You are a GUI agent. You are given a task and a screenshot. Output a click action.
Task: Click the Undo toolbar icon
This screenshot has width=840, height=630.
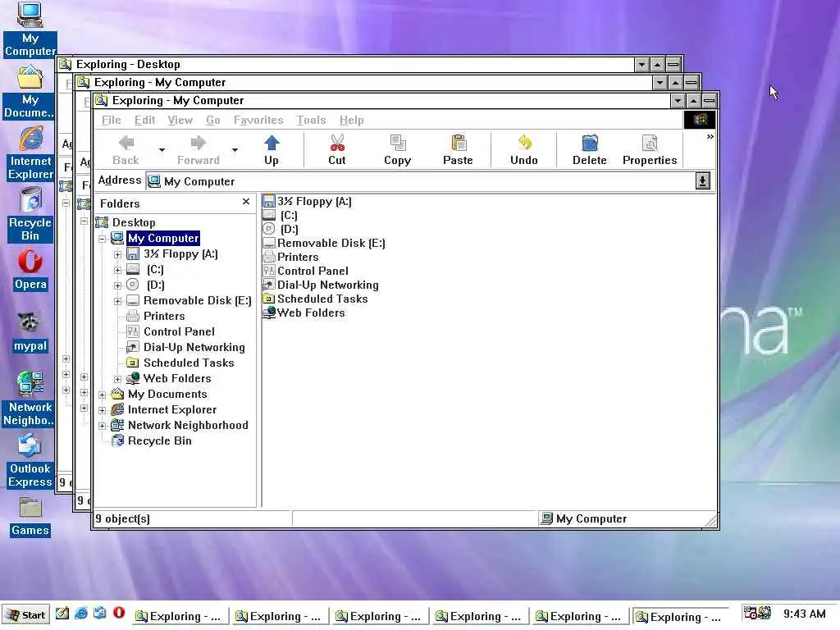[524, 143]
